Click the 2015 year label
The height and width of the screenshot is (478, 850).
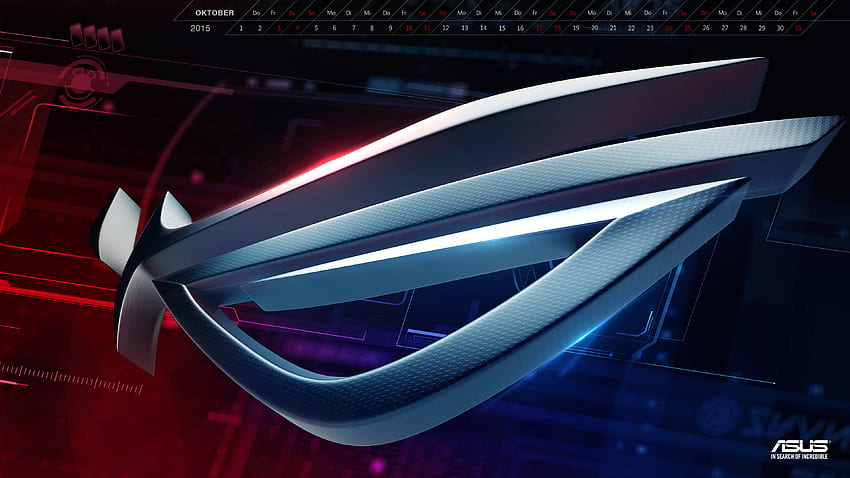tap(200, 28)
